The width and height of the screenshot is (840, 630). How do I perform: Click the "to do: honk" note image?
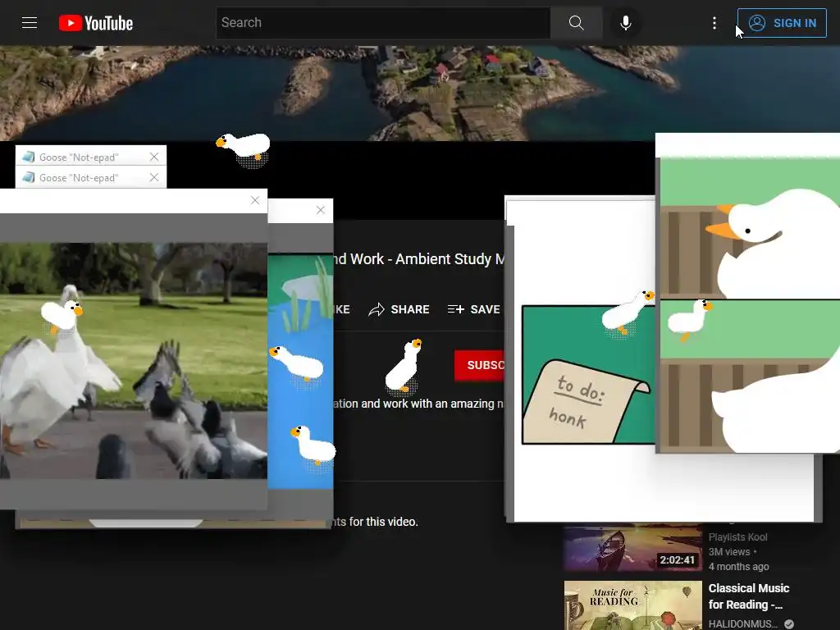click(x=588, y=374)
